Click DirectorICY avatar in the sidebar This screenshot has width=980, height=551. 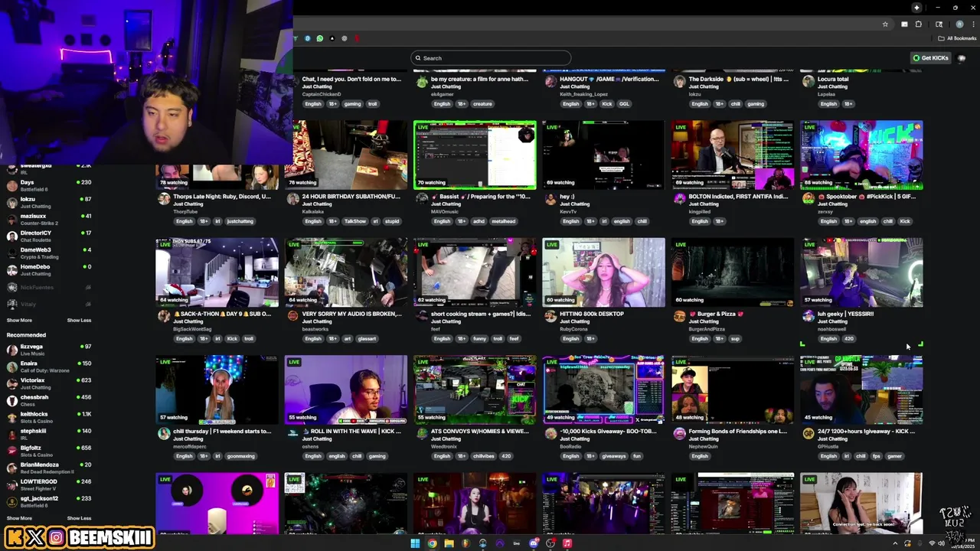pos(12,236)
